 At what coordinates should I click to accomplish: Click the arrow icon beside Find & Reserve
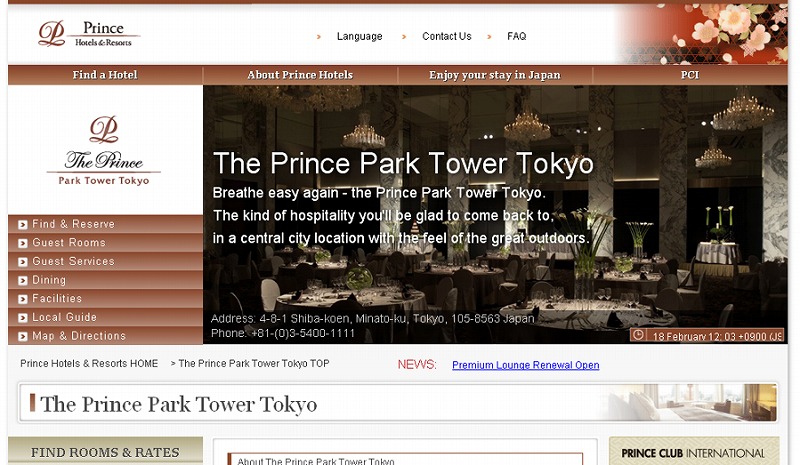(x=22, y=225)
